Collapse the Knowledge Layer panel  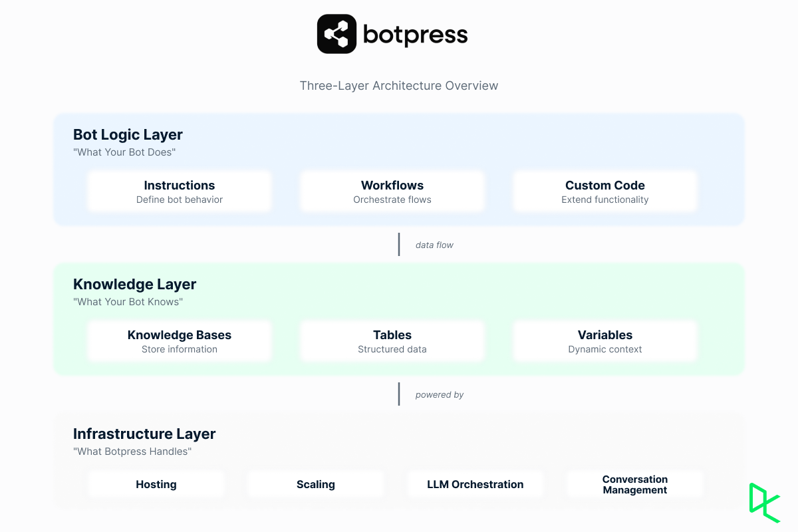134,284
